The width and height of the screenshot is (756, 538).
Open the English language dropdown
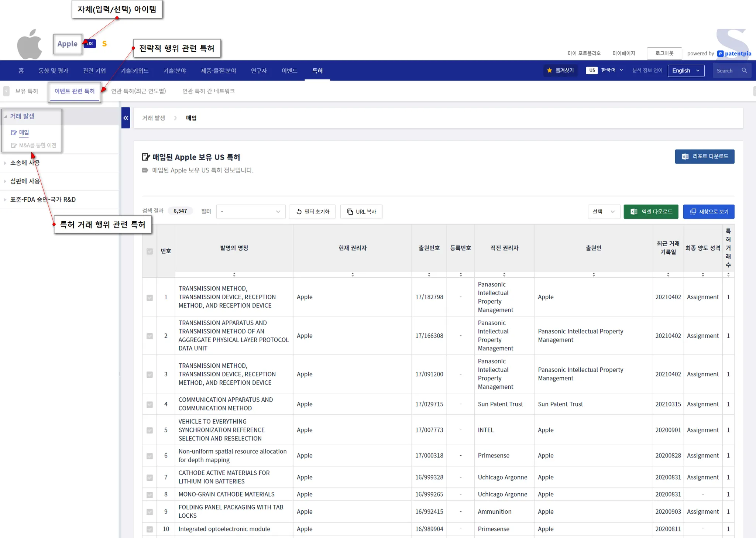coord(685,71)
